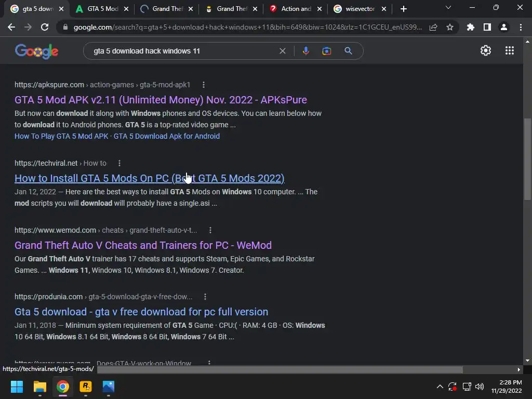Show hidden system tray icons
The width and height of the screenshot is (532, 399).
click(x=440, y=387)
